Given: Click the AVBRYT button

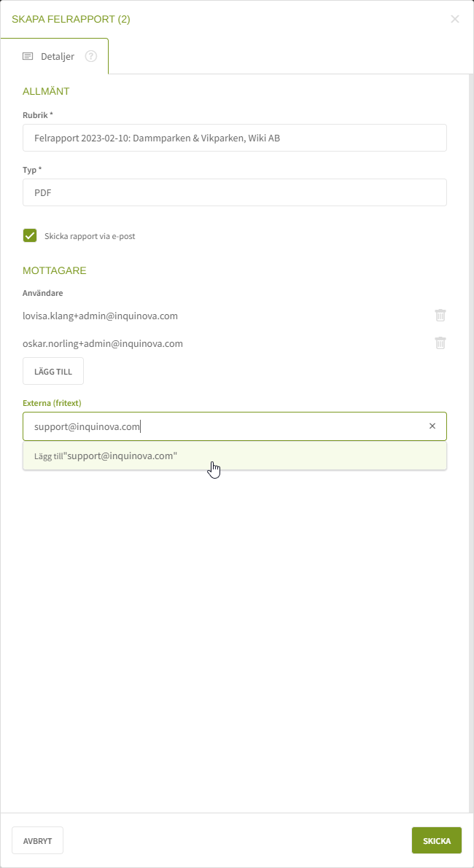Looking at the screenshot, I should (x=37, y=840).
